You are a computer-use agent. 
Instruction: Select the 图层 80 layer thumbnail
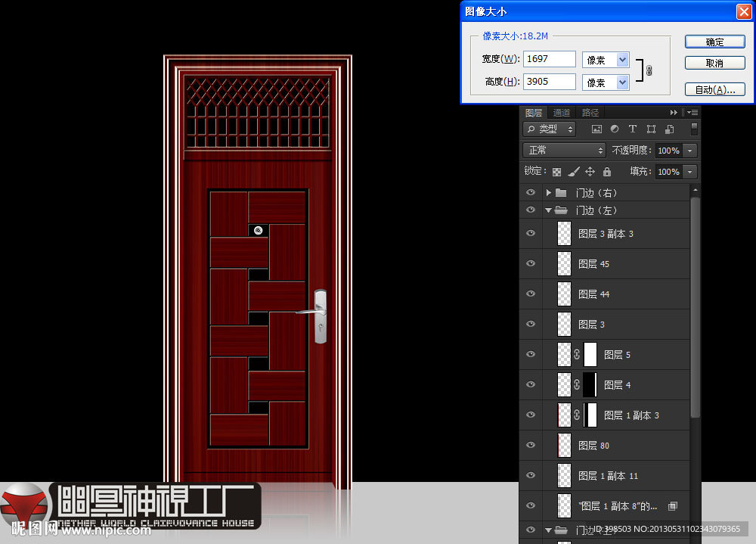click(x=564, y=446)
